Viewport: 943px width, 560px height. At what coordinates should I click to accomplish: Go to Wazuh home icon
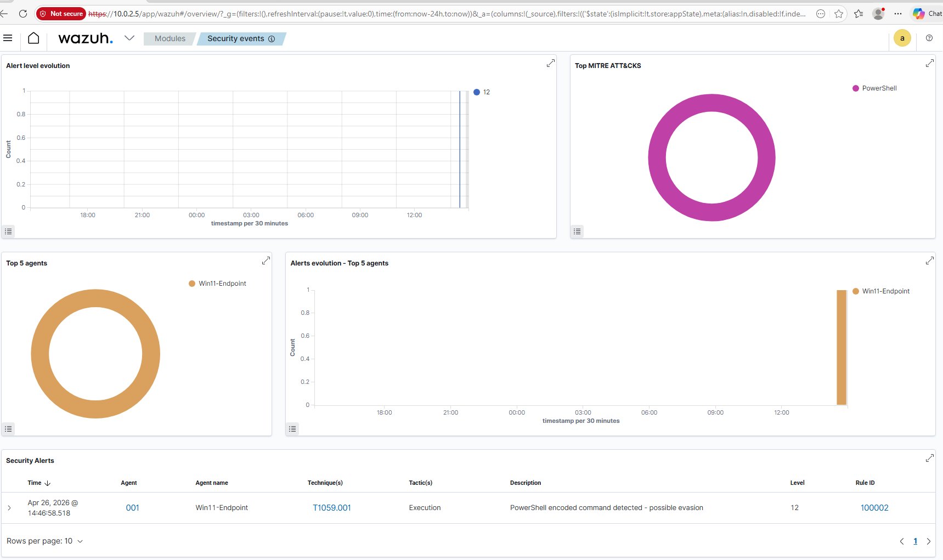click(33, 38)
